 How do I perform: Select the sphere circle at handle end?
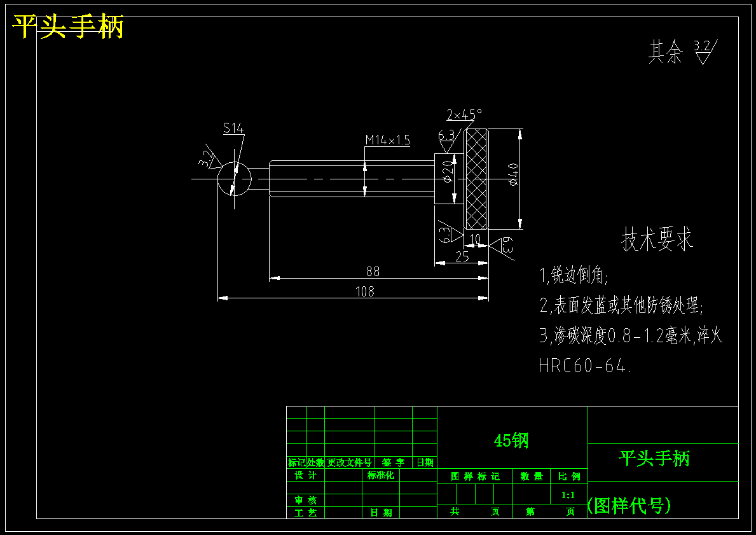(x=235, y=179)
